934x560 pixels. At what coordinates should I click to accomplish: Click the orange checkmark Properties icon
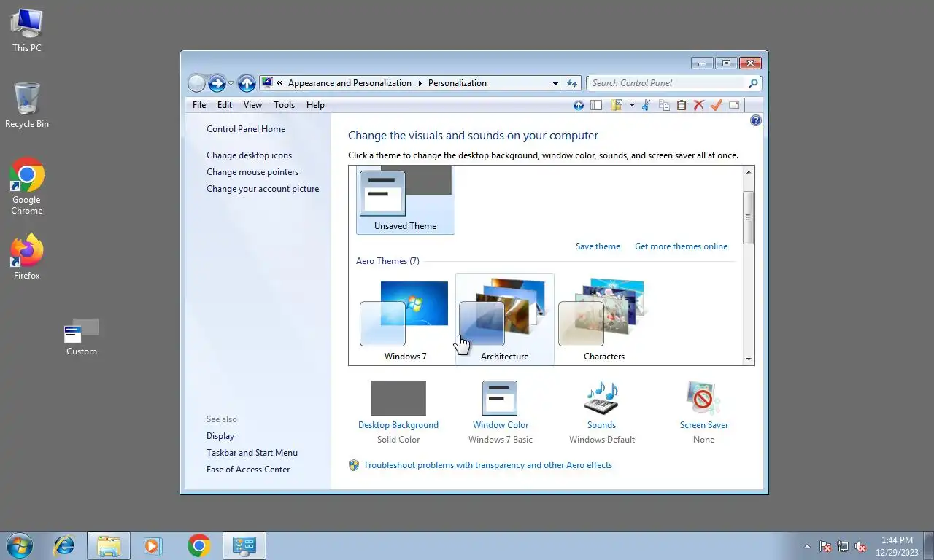click(x=716, y=105)
